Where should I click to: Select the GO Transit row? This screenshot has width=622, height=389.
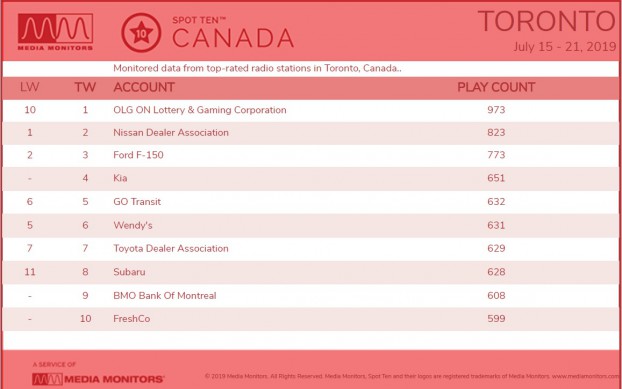311,202
